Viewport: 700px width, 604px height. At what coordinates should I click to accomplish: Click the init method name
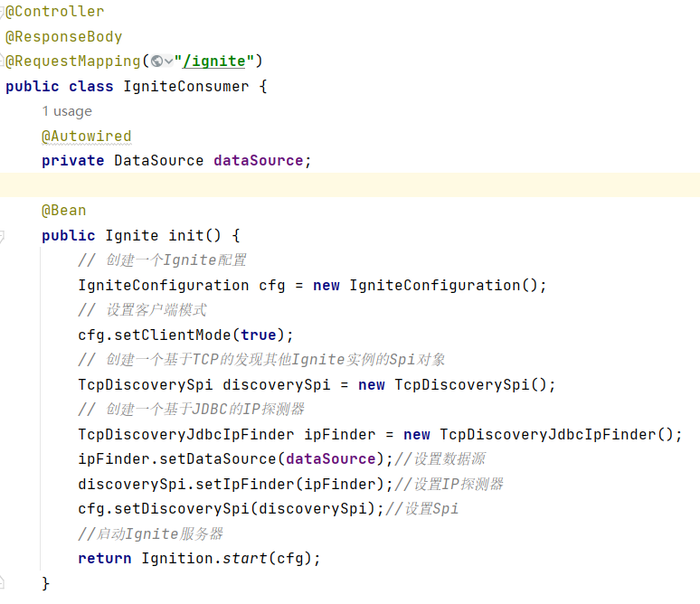coord(185,235)
